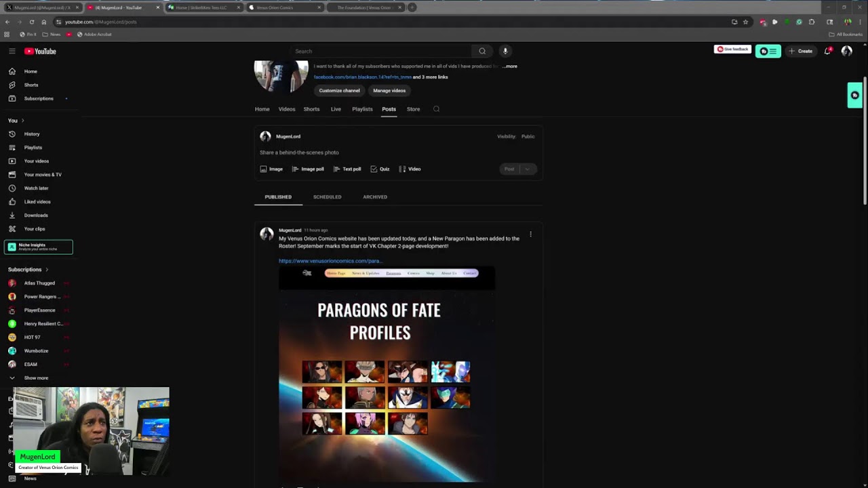Expand channel description with ...more
The width and height of the screenshot is (868, 488).
[x=510, y=66]
